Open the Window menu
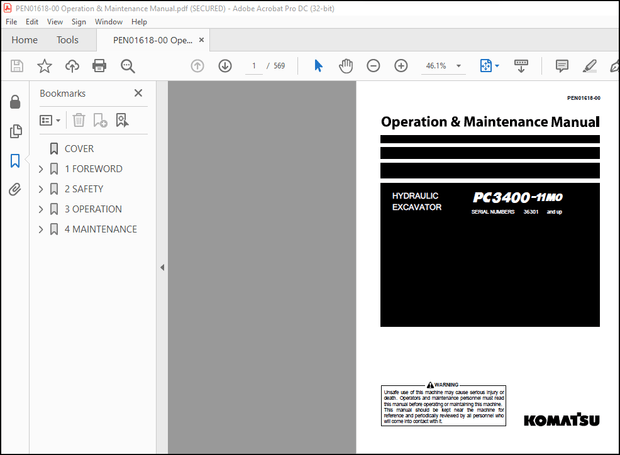 (x=108, y=21)
